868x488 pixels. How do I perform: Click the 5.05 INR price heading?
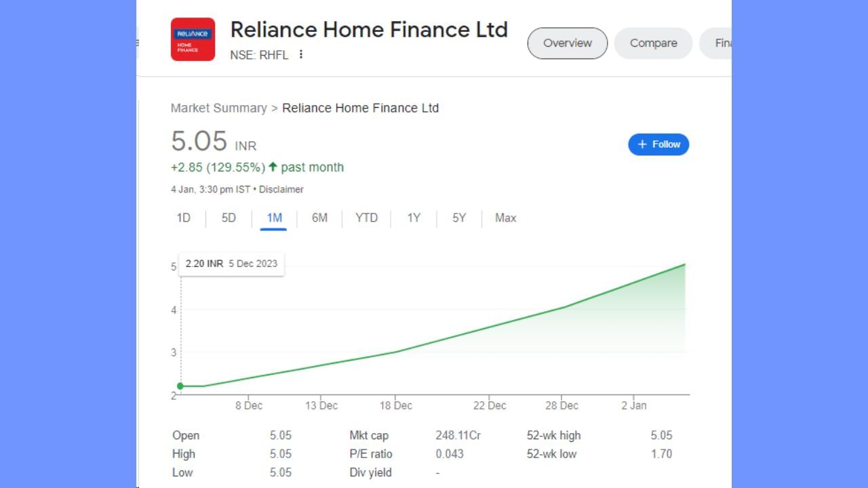[214, 142]
